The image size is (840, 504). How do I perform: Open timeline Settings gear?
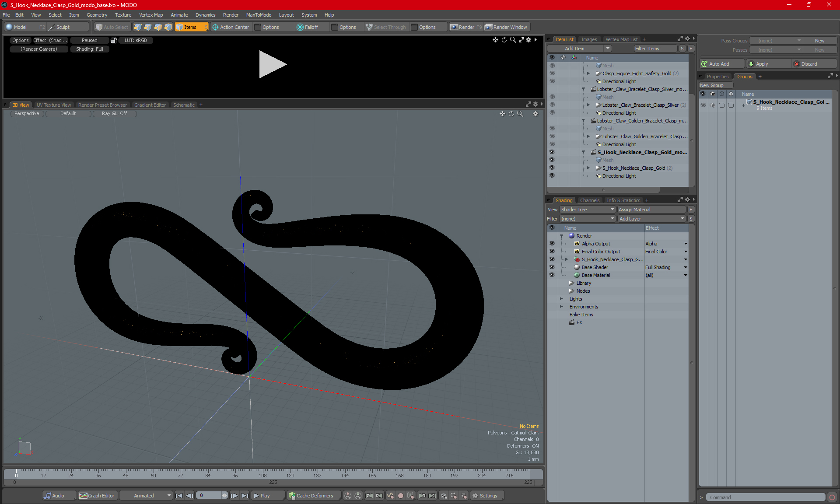point(475,496)
